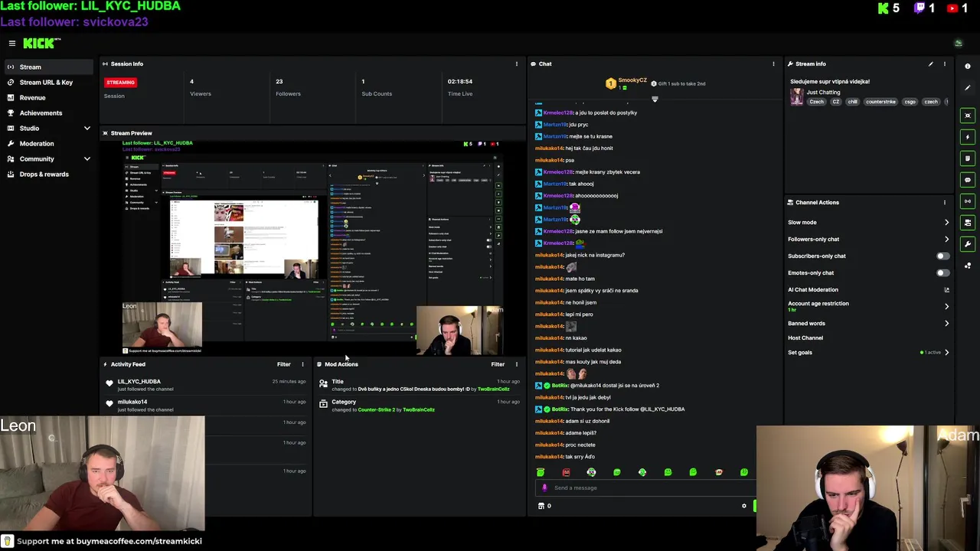Edit stream info with pencil icon

pos(931,64)
